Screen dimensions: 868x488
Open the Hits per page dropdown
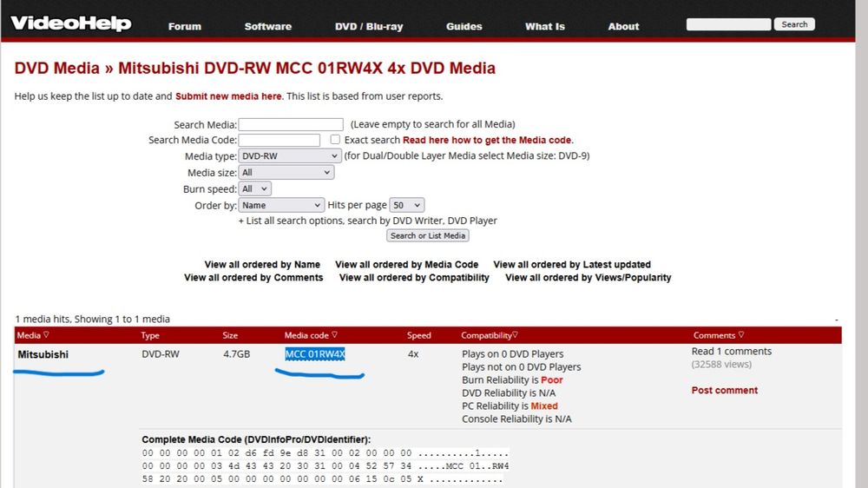(x=407, y=205)
